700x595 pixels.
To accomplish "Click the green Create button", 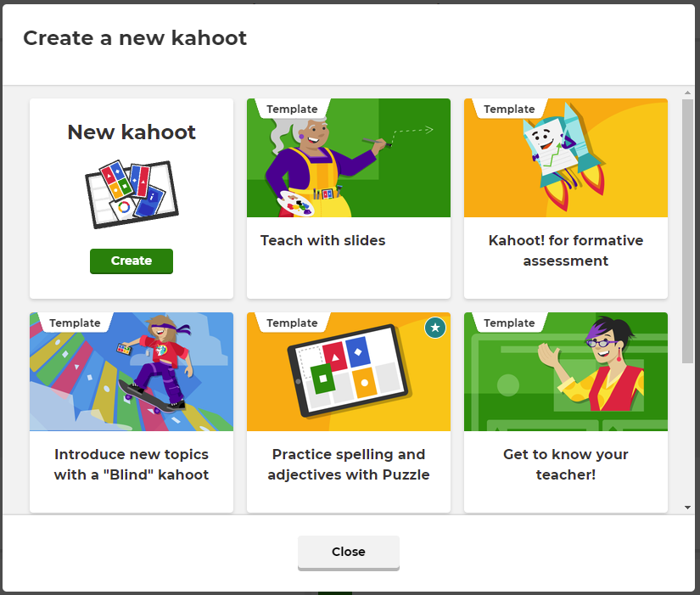I will (x=132, y=261).
